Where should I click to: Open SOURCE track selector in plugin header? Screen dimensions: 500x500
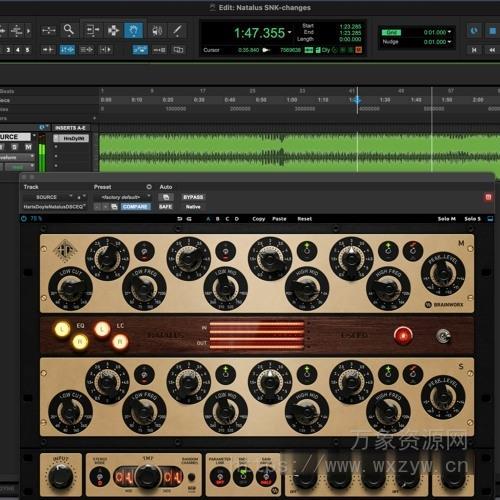tap(48, 197)
